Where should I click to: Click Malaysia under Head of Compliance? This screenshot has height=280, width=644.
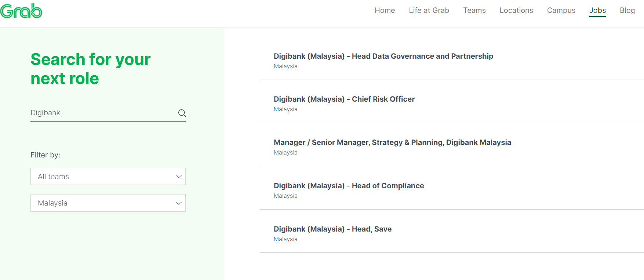coord(285,196)
